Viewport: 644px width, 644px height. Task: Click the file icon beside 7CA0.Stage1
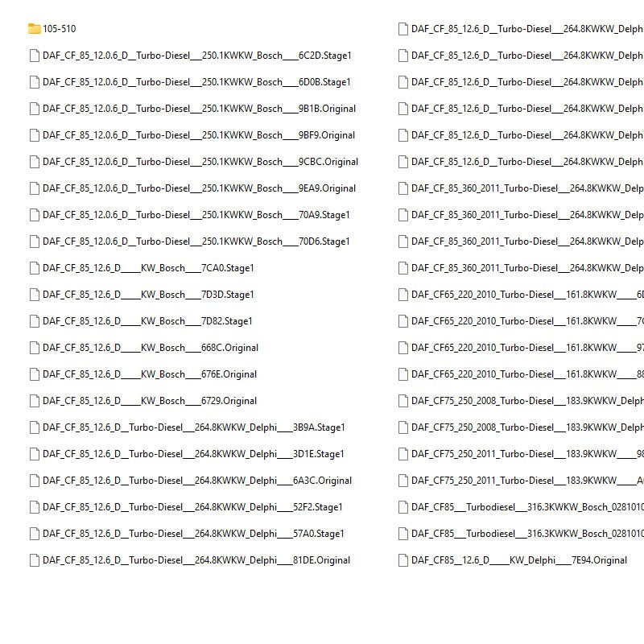click(x=34, y=268)
